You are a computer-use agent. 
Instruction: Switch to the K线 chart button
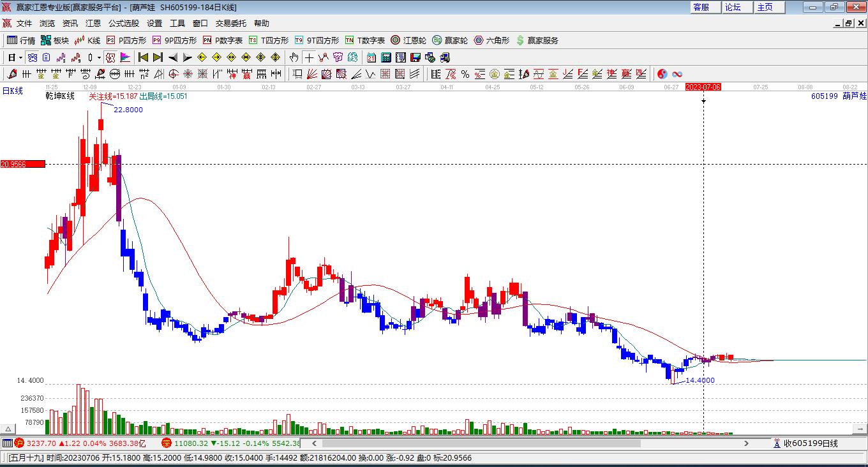[x=87, y=40]
